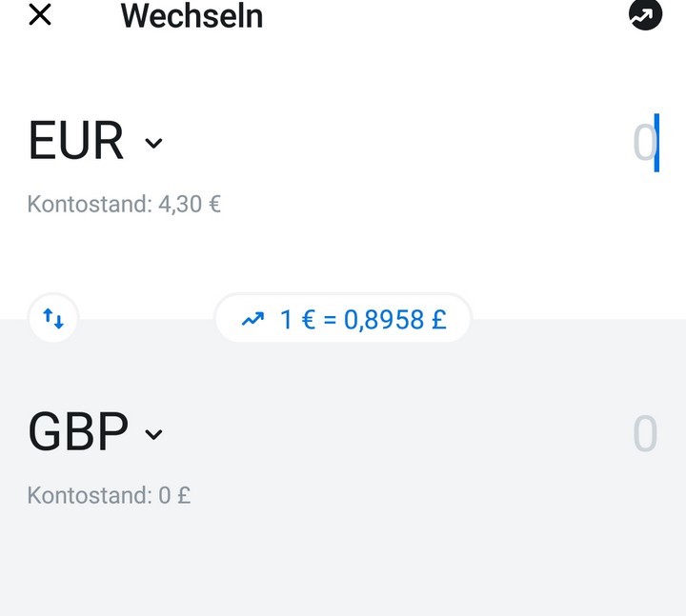
Task: Click the Wechseln screen title
Action: pyautogui.click(x=192, y=16)
